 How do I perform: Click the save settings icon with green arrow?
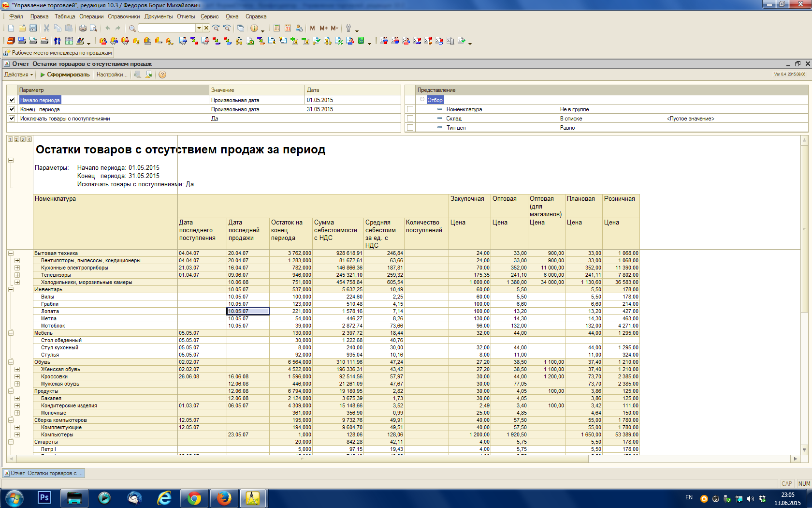tap(149, 75)
